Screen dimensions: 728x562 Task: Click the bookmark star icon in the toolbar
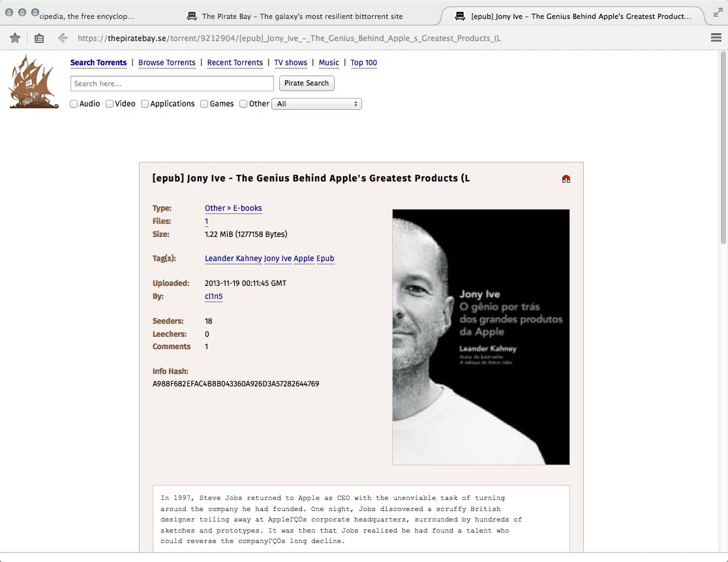click(x=14, y=38)
